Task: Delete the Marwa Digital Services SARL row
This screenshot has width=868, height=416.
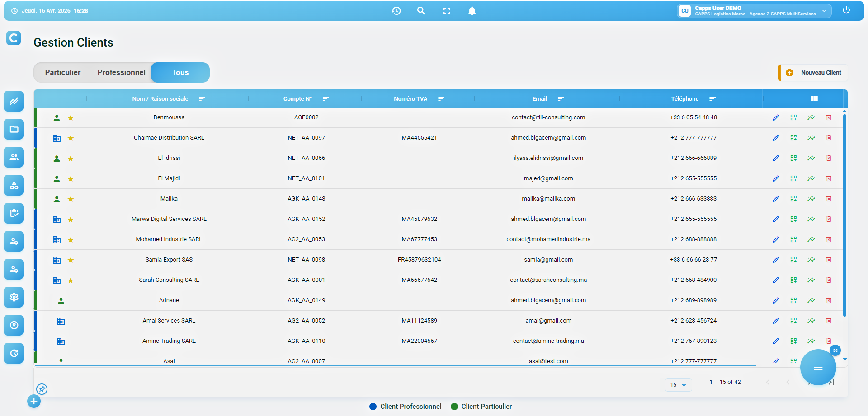Action: (x=829, y=219)
